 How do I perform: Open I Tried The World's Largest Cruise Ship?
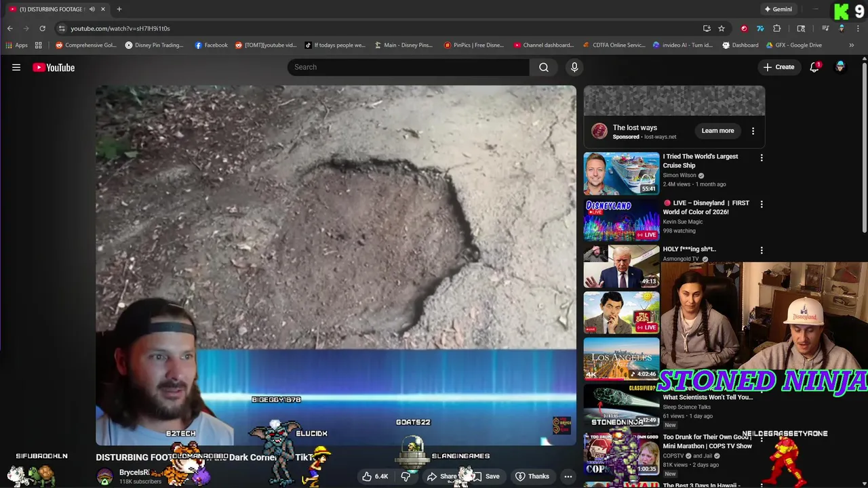pyautogui.click(x=701, y=161)
